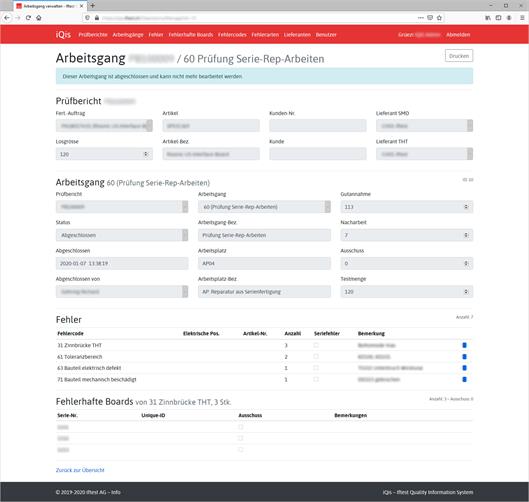Go to Fehler in the navbar

pyautogui.click(x=156, y=35)
